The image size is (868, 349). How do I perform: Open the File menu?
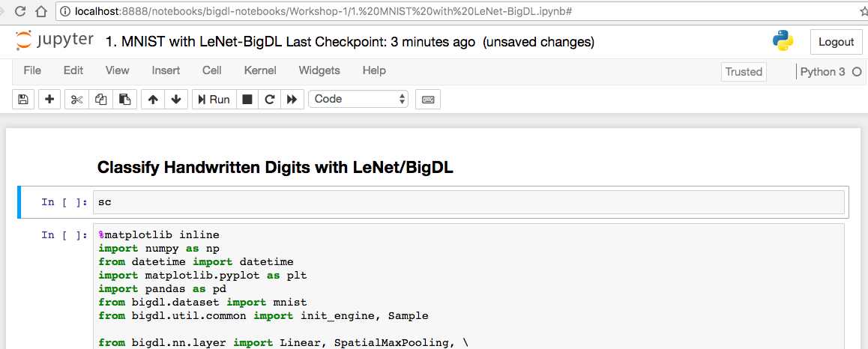click(32, 70)
